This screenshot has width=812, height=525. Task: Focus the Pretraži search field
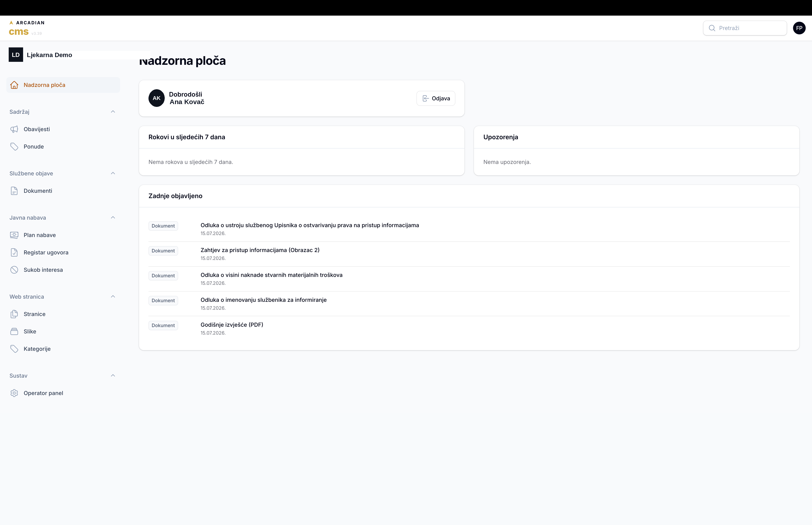[x=745, y=28]
